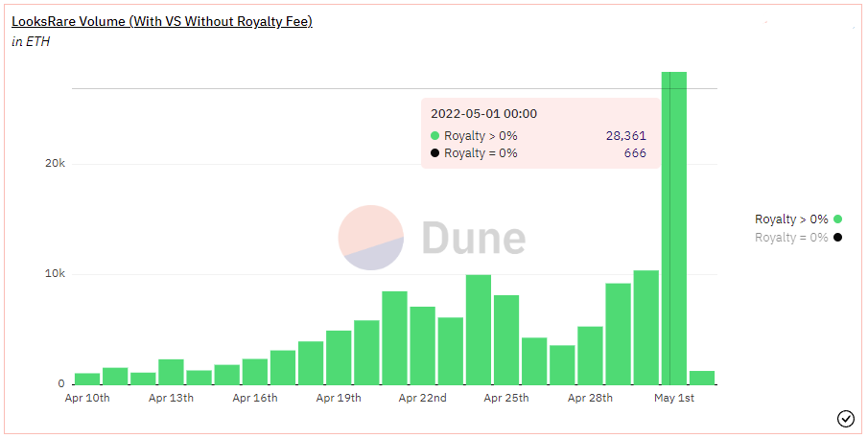
Task: Select the small last bar after May 1st
Action: (x=702, y=378)
